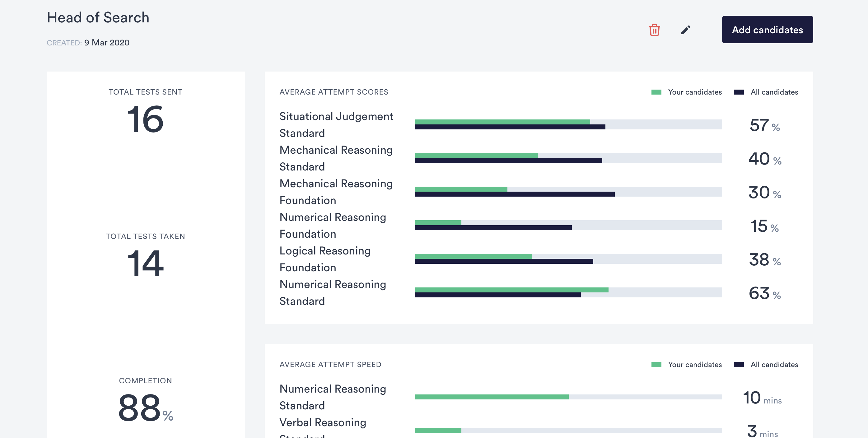
Task: Click the Logical Reasoning Foundation score bar
Action: click(x=568, y=259)
